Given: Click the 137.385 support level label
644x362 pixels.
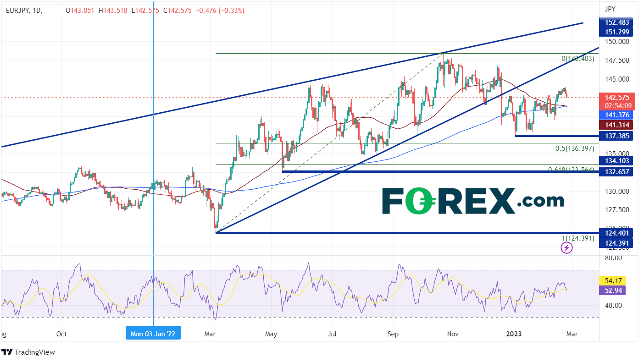Looking at the screenshot, I should (x=616, y=136).
